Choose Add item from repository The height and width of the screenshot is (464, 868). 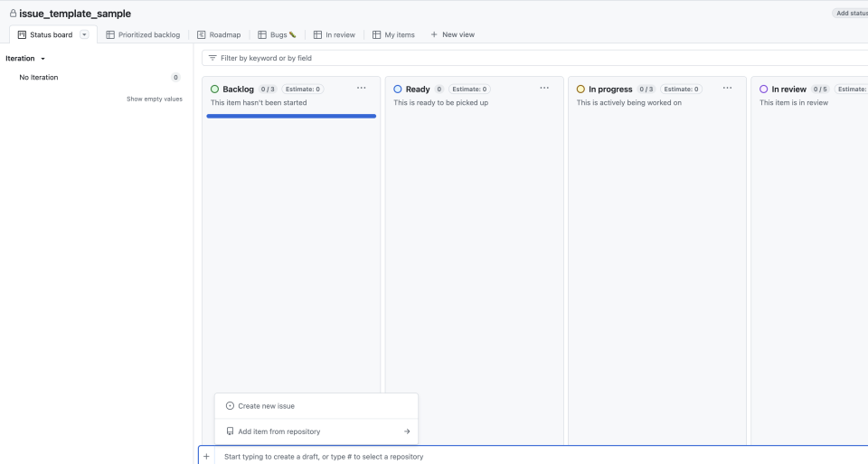[x=278, y=431]
